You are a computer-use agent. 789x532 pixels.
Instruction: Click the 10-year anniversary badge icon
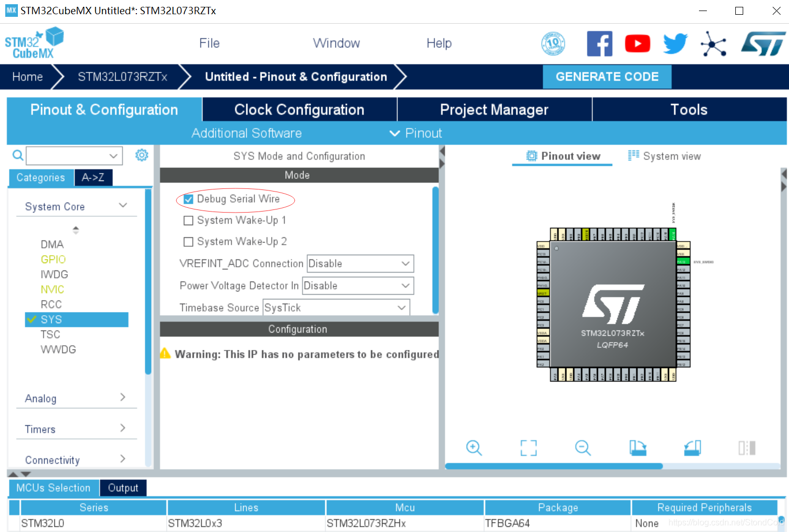pyautogui.click(x=553, y=43)
